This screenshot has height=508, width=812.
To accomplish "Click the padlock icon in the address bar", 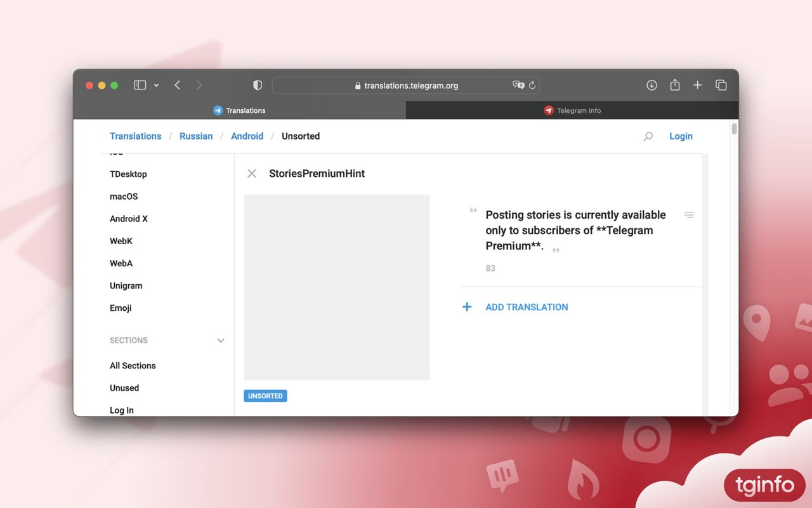I will 358,86.
